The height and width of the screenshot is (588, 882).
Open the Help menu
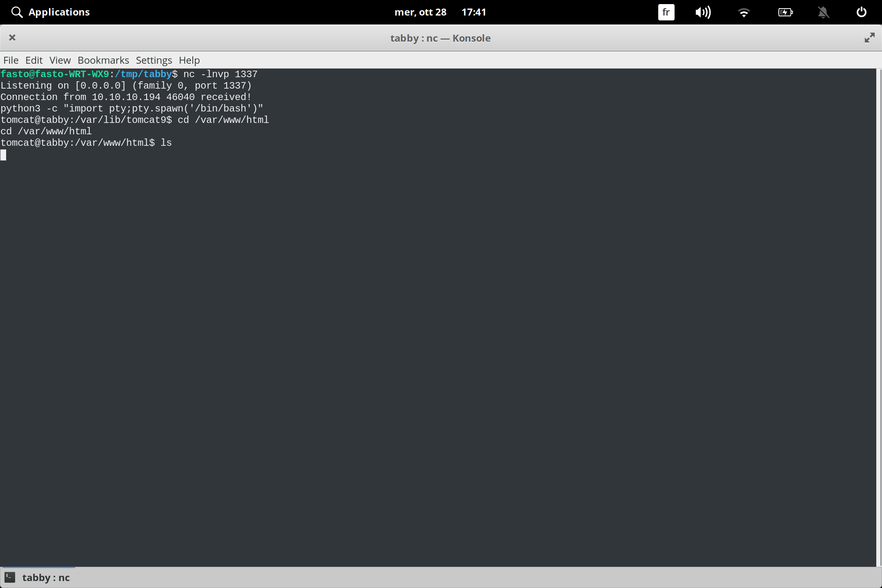click(x=189, y=60)
